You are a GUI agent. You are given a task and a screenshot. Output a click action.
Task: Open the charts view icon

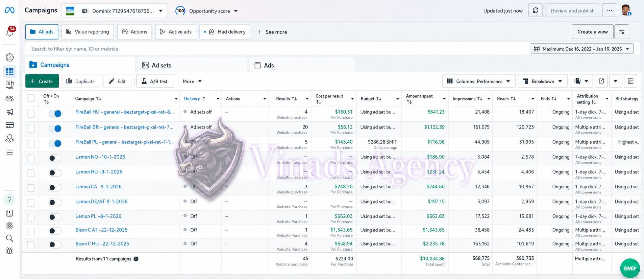pyautogui.click(x=630, y=81)
